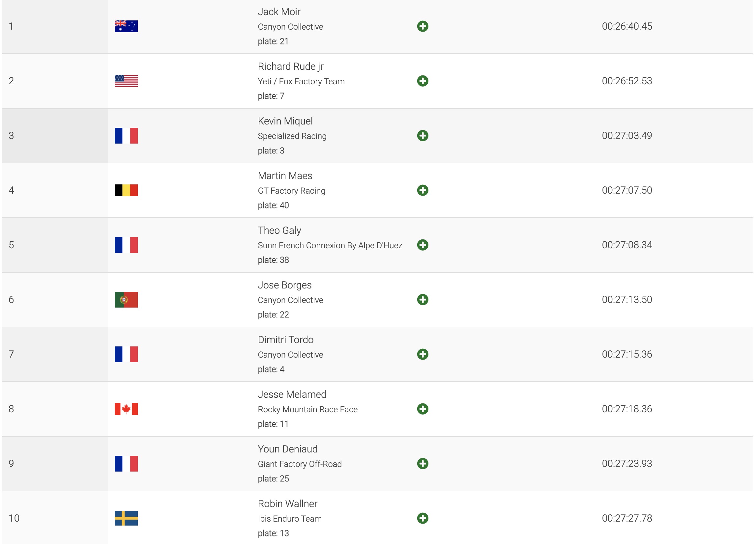Click the green plus beside Martin Maes
756x544 pixels.
coord(422,190)
